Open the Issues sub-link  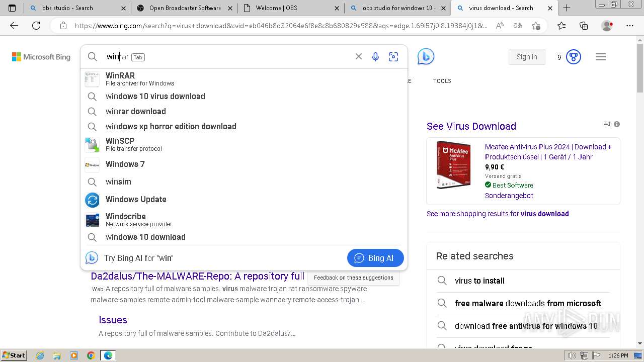(113, 320)
